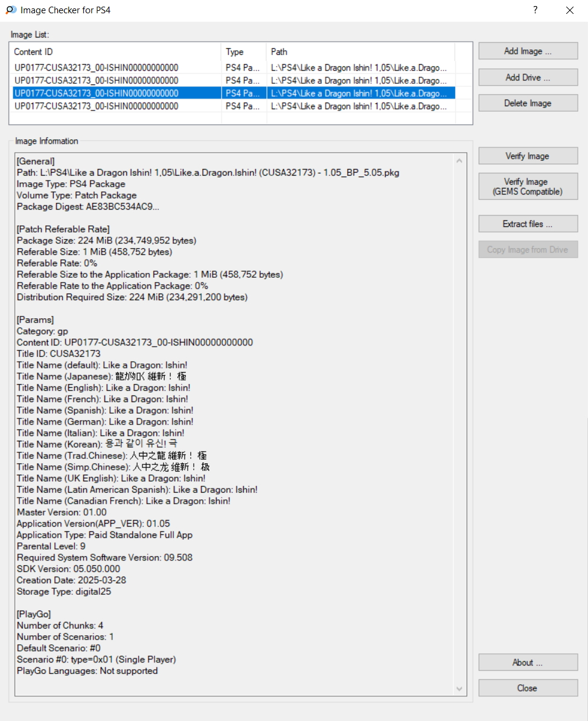This screenshot has width=588, height=721.
Task: Click the [Patch Referable Rate] heading
Action: (x=63, y=229)
